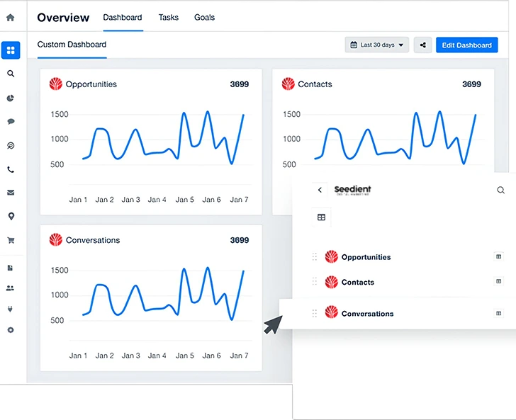Screen dimensions: 516x420
Task: Switch to the Dashboard tab
Action: point(123,18)
